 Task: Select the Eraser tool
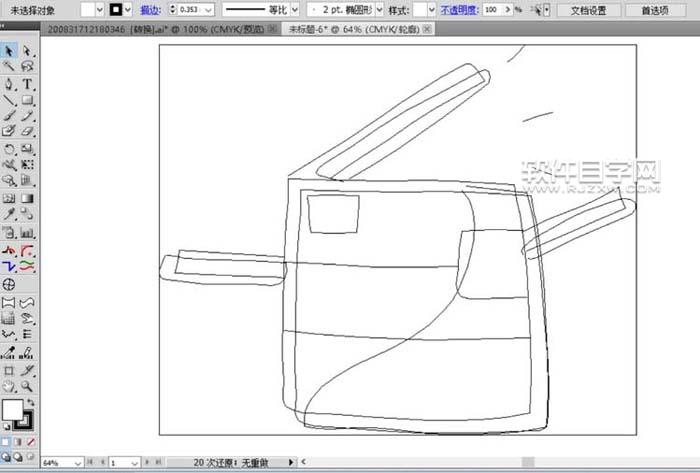(x=27, y=131)
